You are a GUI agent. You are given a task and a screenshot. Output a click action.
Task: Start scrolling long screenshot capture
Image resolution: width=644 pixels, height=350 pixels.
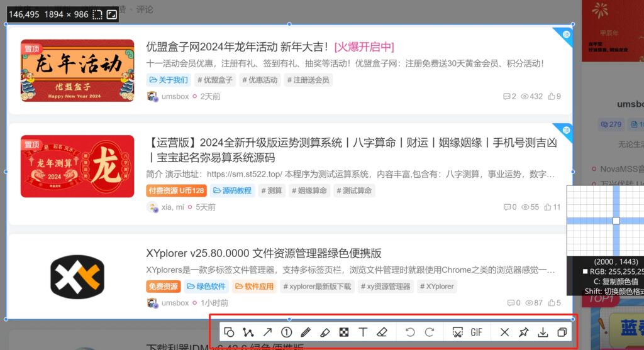(x=457, y=332)
